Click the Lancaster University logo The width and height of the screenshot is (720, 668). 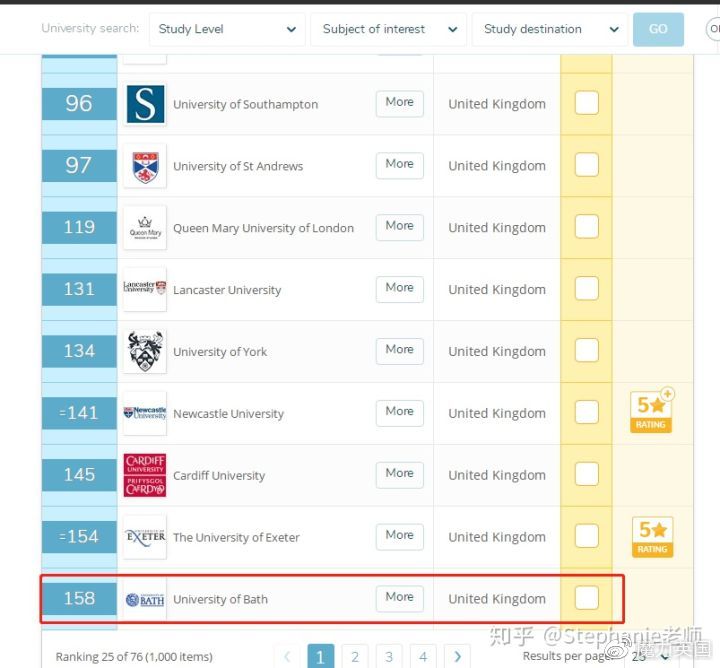coord(145,289)
